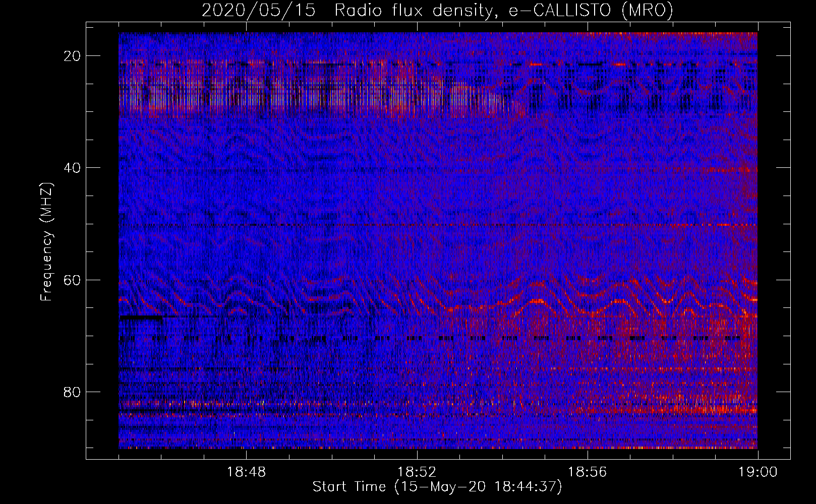Click the 19:00 time tick label
Image resolution: width=816 pixels, height=504 pixels.
[758, 472]
